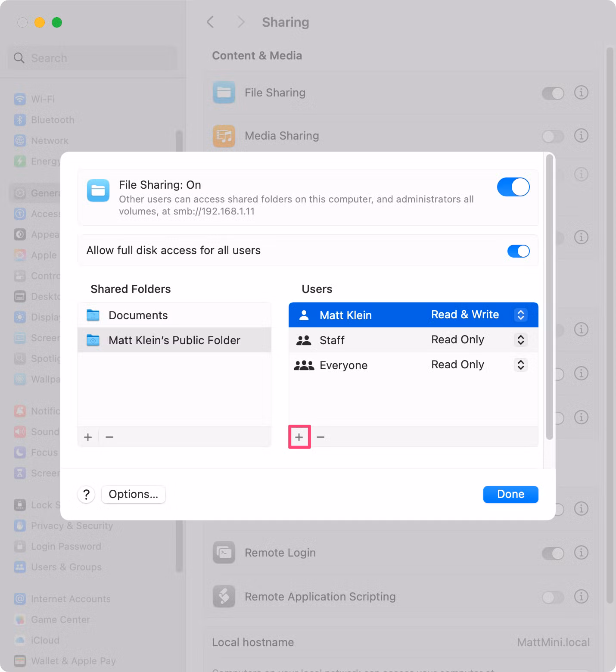Click the Matt Klein user icon
Screen dimensions: 616x672
(x=304, y=315)
